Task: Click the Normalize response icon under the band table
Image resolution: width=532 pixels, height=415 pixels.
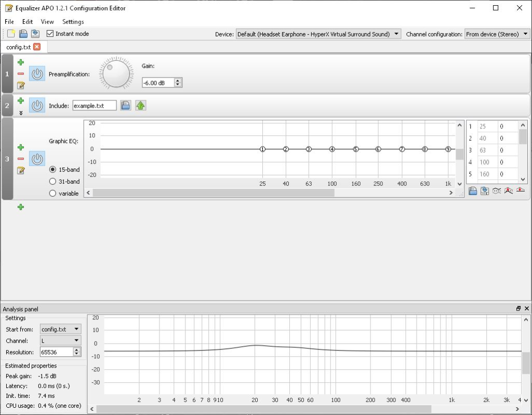Action: tap(509, 191)
